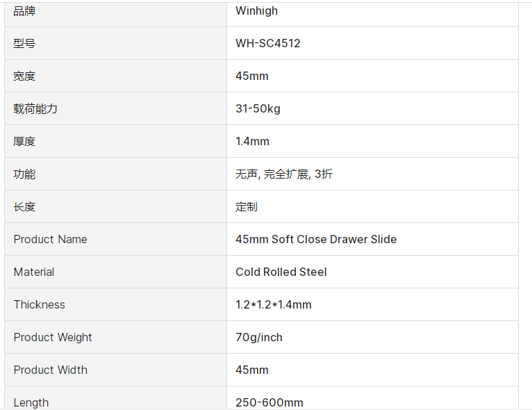Click the Product Name label
Image resolution: width=532 pixels, height=410 pixels.
(50, 239)
